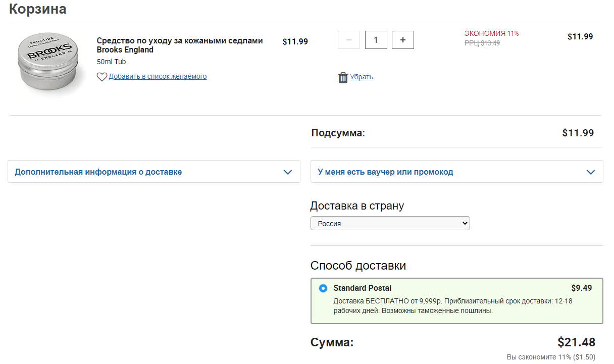Click the heart wishlist icon
Image resolution: width=614 pixels, height=364 pixels.
[101, 77]
